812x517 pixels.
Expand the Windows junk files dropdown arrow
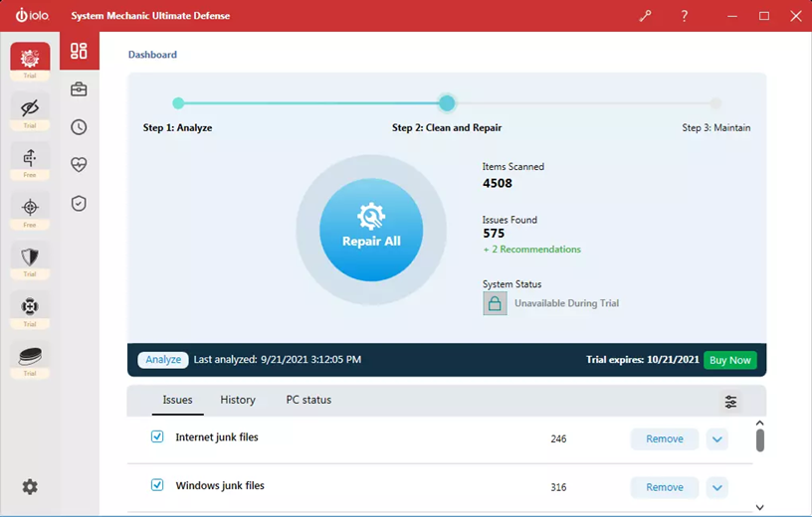[716, 487]
